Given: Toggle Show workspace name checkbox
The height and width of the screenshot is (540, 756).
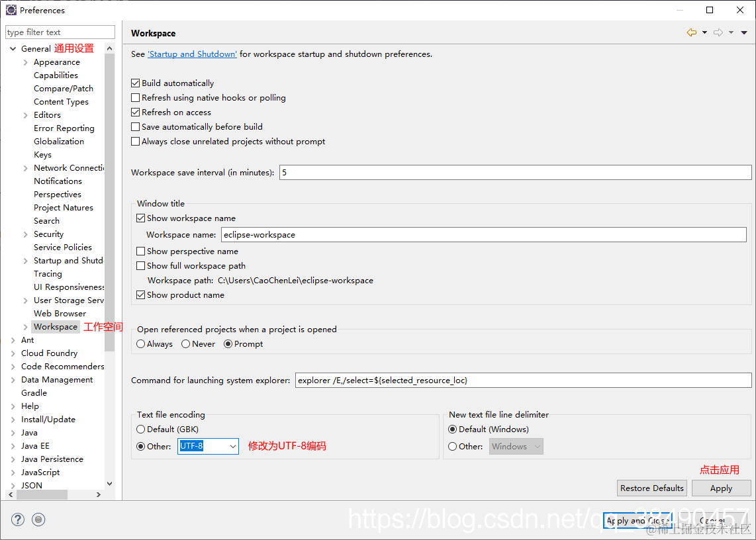Looking at the screenshot, I should (x=141, y=218).
